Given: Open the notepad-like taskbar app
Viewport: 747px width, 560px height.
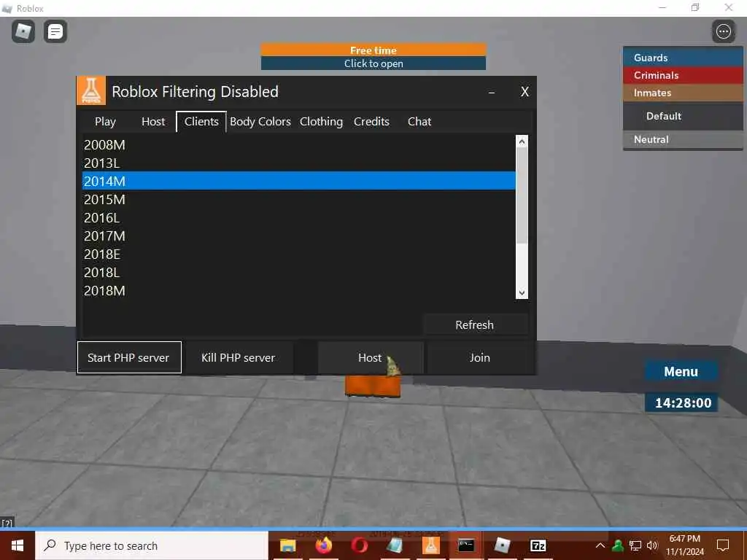Looking at the screenshot, I should click(x=395, y=545).
